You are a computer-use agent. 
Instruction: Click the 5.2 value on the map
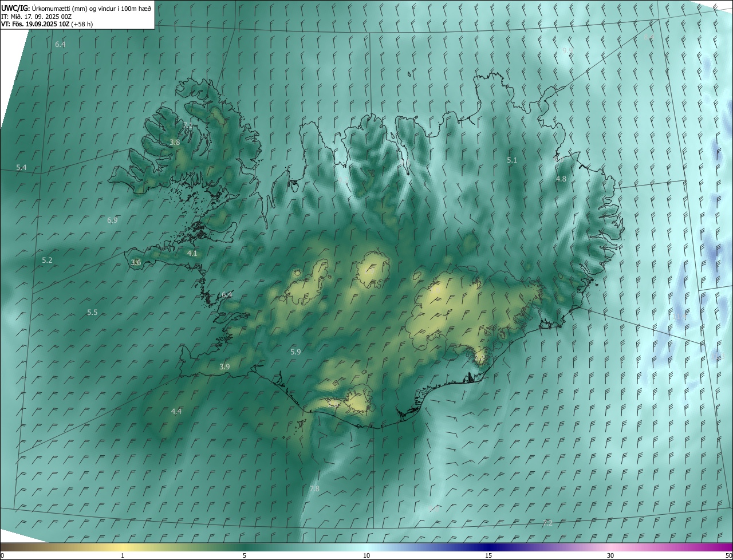pyautogui.click(x=47, y=261)
